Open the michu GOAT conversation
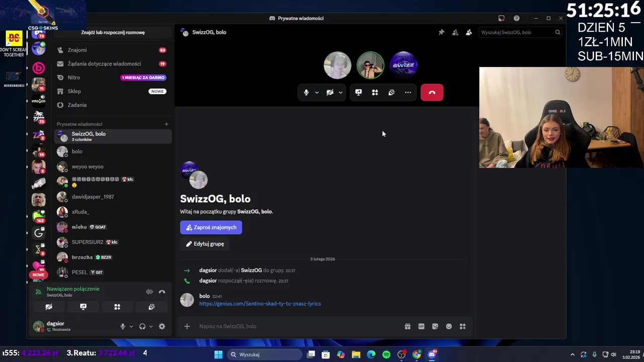 point(112,227)
